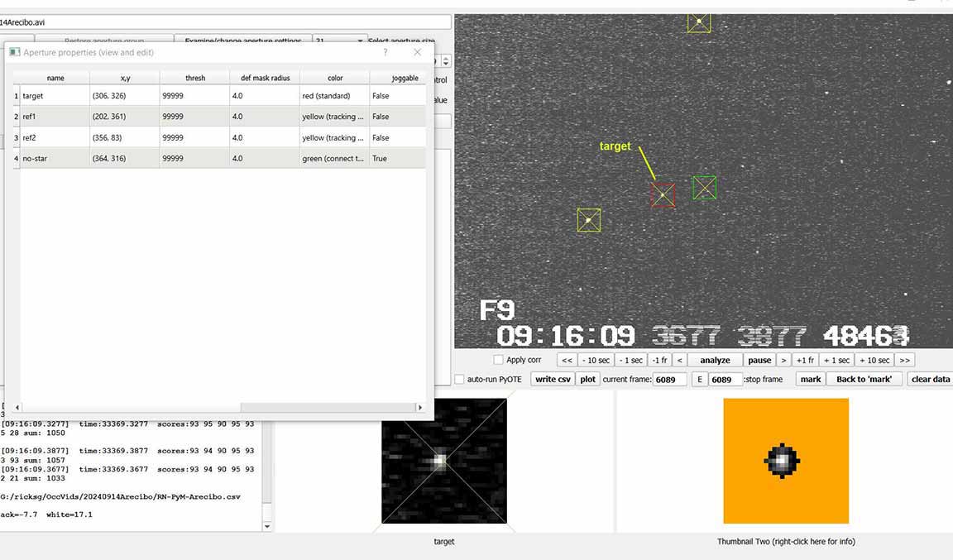Click the RN-PyM-Arecibo.csv path in log

[x=120, y=497]
